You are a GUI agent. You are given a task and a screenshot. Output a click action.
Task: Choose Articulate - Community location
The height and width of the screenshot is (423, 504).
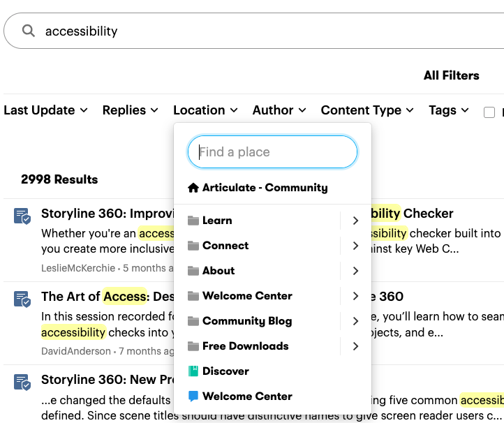tap(265, 187)
